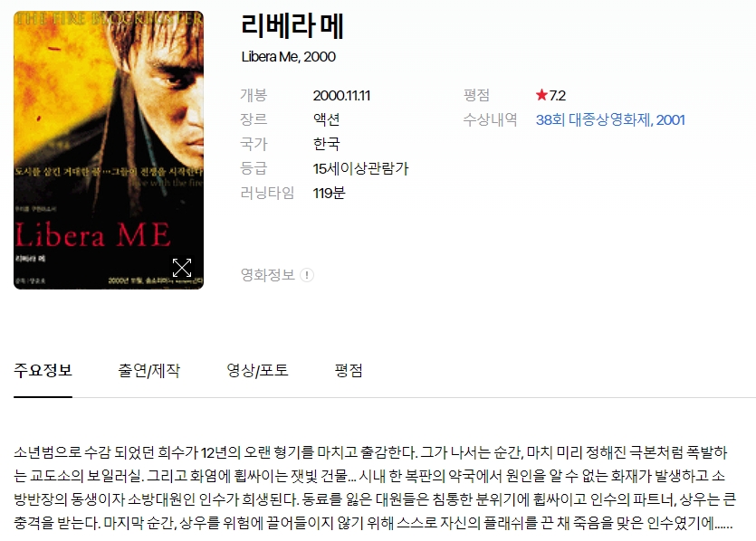Click the info exclamation icon beside 영화정보

pos(307,275)
